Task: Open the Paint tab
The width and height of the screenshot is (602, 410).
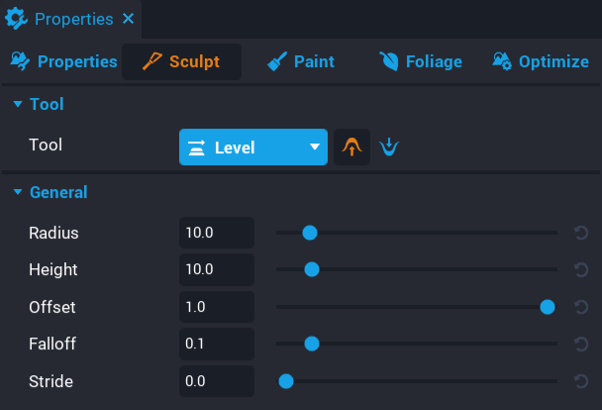Action: coord(301,62)
